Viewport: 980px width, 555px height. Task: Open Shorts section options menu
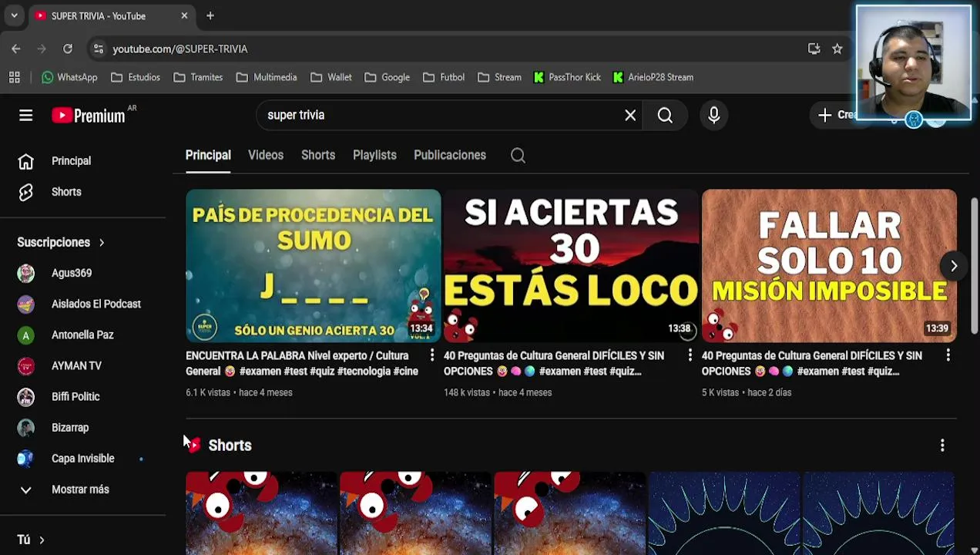pos(942,446)
